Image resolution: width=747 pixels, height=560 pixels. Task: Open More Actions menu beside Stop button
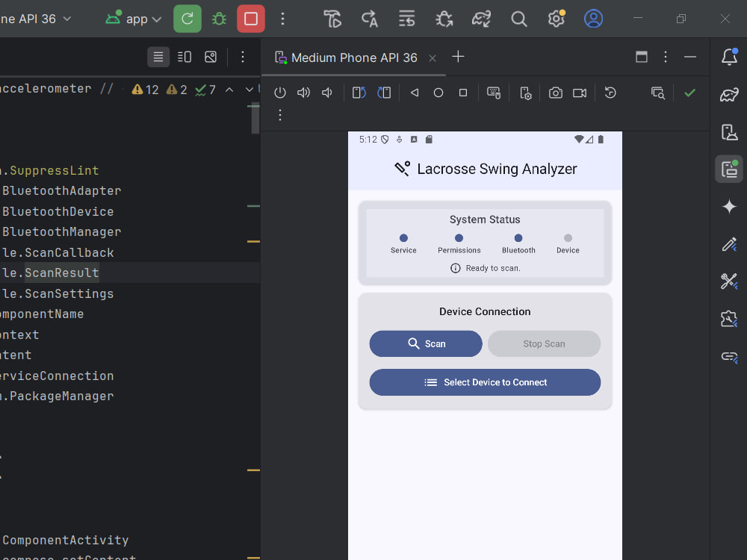(282, 19)
